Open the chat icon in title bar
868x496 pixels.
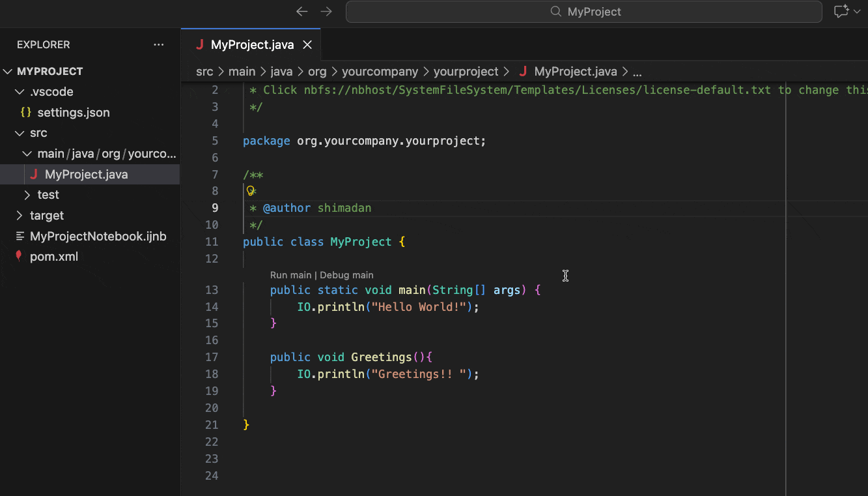841,11
